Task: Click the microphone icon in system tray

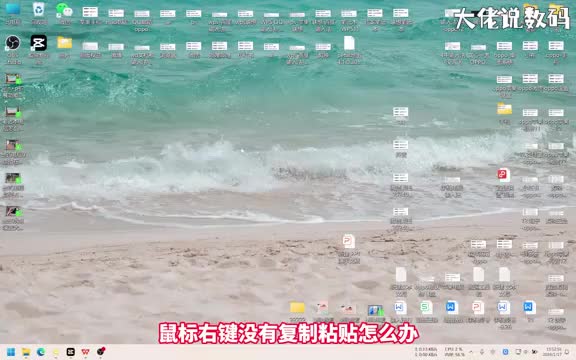Action: click(482, 352)
